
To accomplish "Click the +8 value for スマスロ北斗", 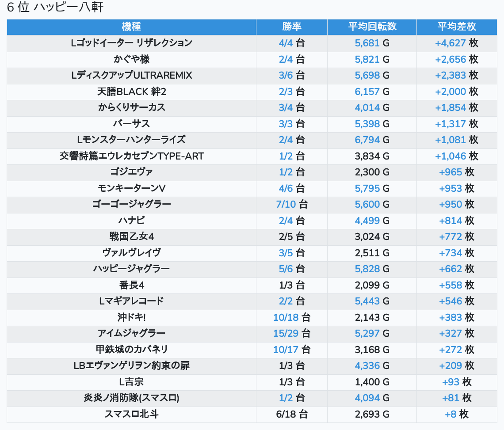I will point(450,414).
